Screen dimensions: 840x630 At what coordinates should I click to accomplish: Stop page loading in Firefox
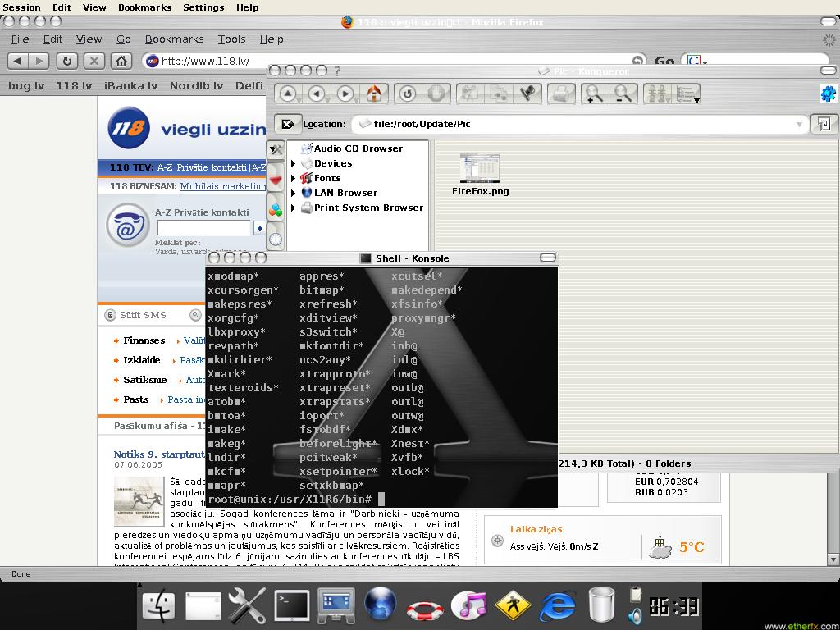click(x=94, y=61)
